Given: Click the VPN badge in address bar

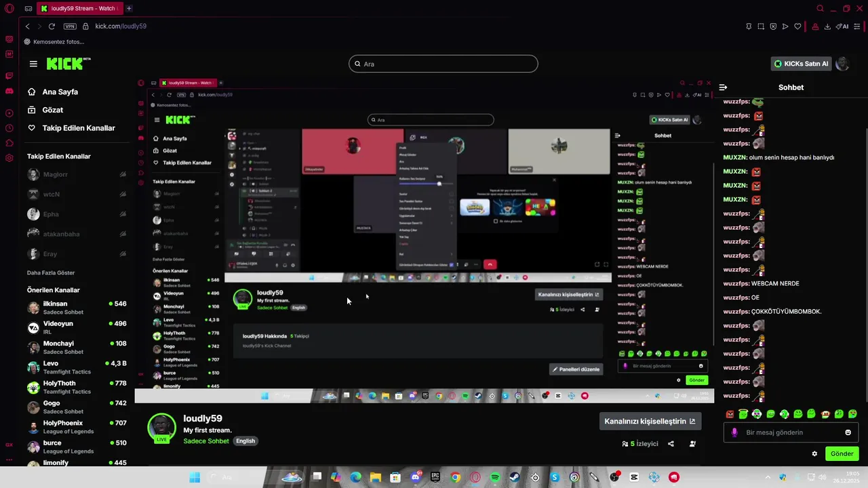Looking at the screenshot, I should pos(70,26).
